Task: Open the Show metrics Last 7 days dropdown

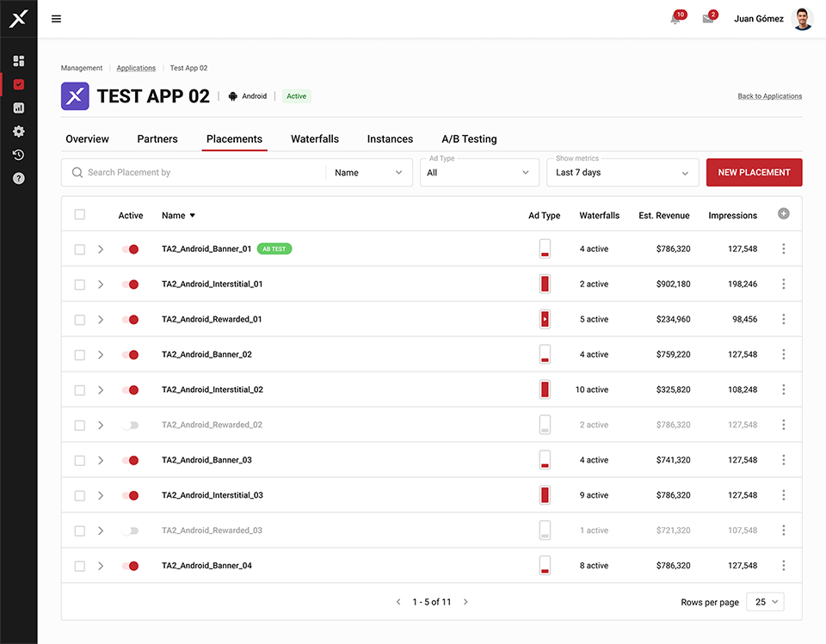Action: [623, 173]
